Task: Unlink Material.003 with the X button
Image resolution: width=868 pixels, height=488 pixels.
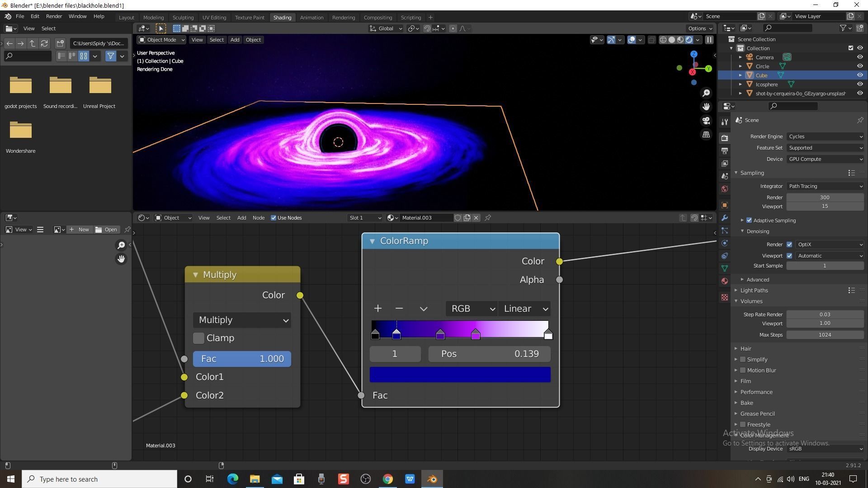Action: [476, 218]
